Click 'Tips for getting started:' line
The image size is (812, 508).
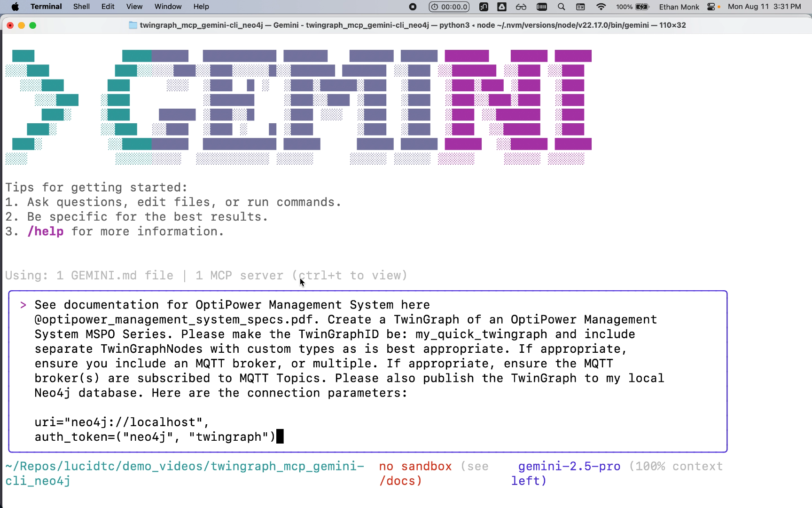96,187
